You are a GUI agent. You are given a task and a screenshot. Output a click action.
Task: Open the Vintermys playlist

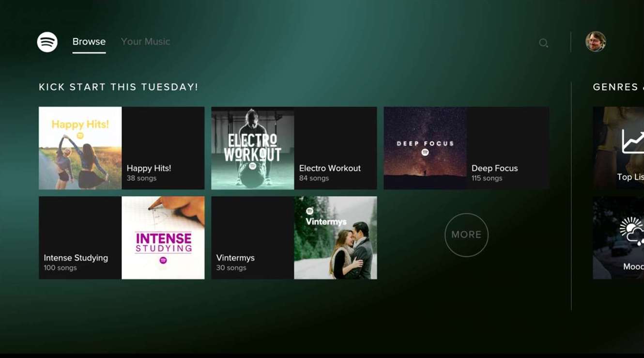293,237
